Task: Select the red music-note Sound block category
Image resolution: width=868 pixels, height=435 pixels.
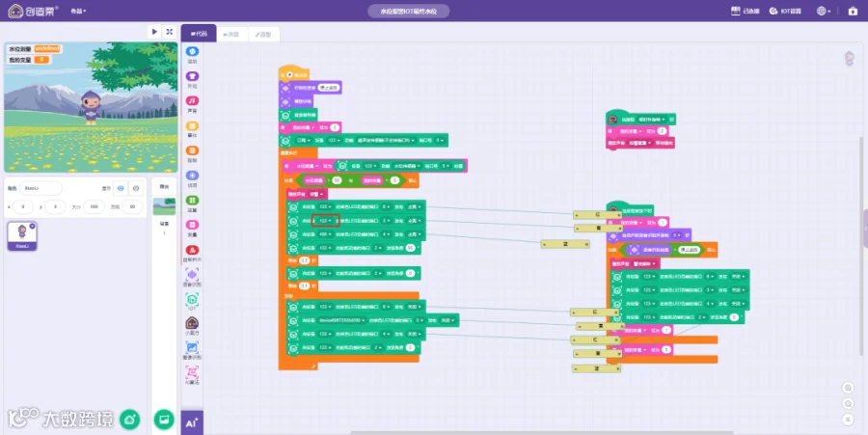Action: coord(192,104)
